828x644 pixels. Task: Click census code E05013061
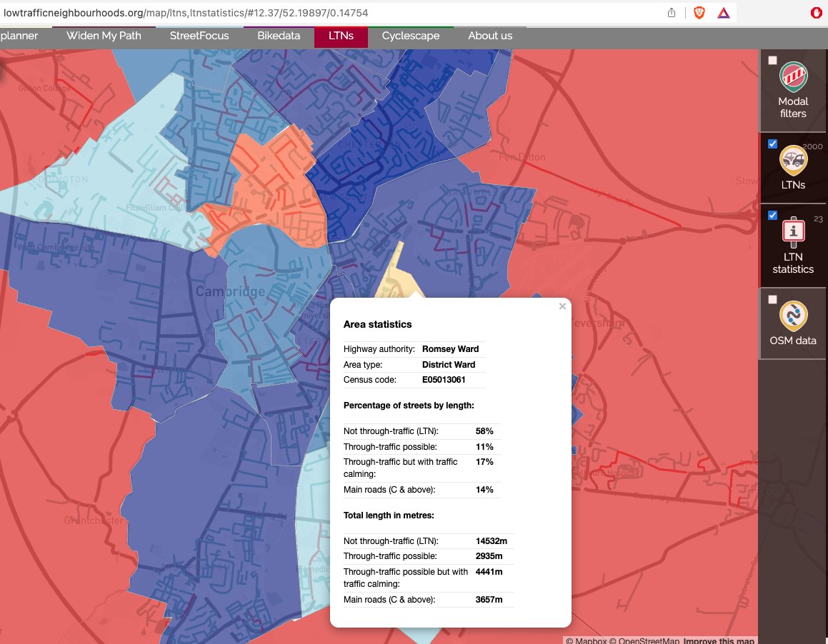pos(444,380)
